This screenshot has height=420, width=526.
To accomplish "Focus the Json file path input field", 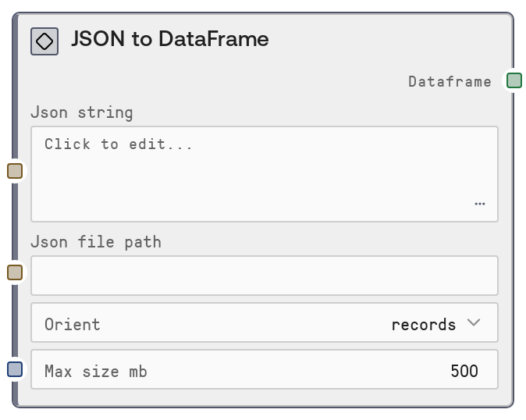I will (x=264, y=276).
